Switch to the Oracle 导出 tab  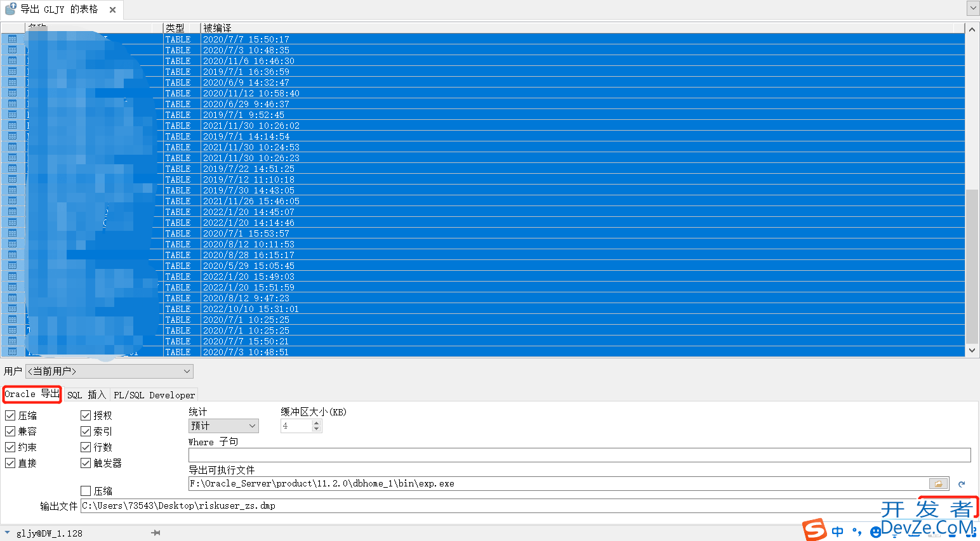[32, 394]
